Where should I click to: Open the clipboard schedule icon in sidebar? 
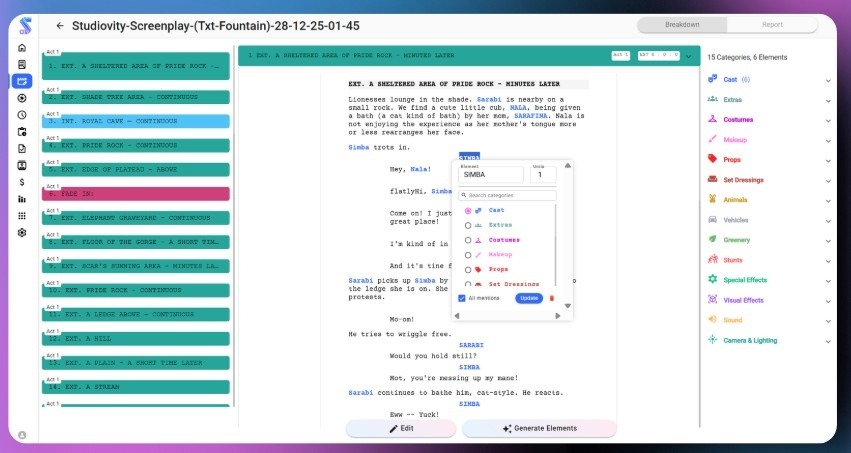click(x=22, y=132)
